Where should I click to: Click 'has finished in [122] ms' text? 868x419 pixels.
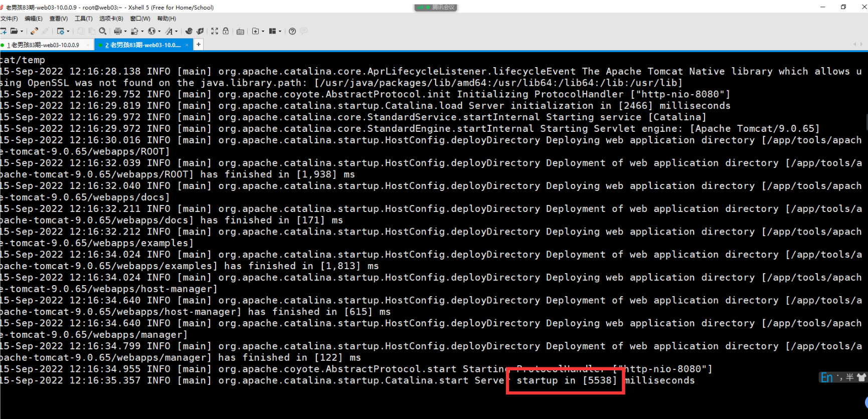point(290,358)
